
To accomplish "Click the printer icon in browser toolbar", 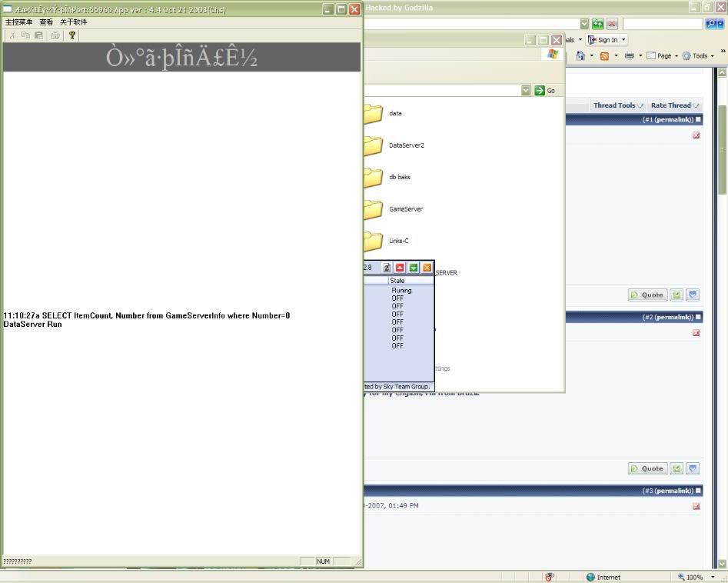I will click(630, 56).
